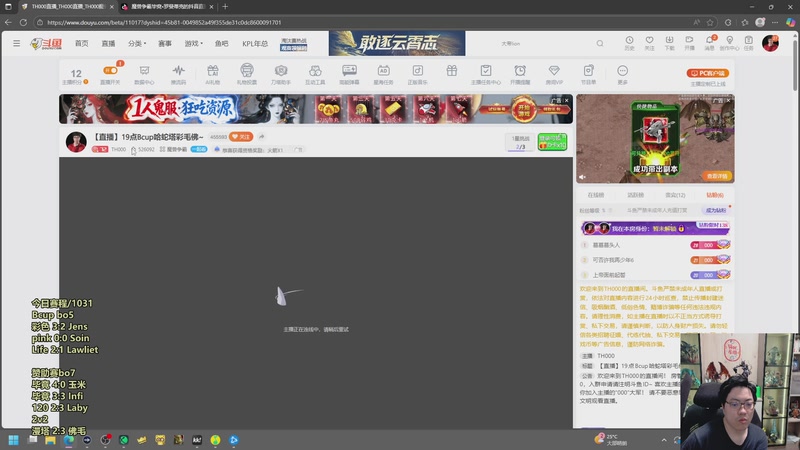Click the Douyu logo
Image resolution: width=800 pixels, height=450 pixels.
(x=46, y=43)
